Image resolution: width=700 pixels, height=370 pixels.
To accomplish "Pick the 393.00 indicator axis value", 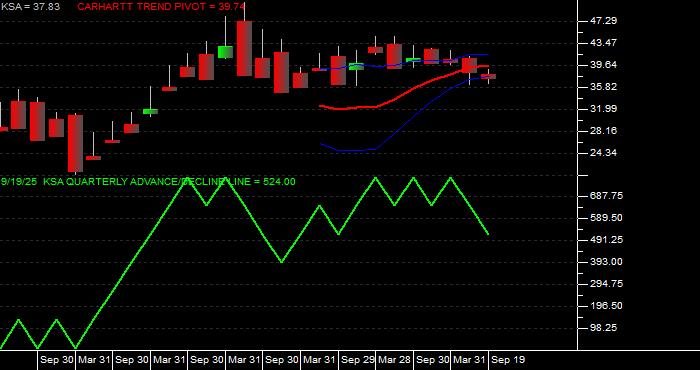I will 607,262.
